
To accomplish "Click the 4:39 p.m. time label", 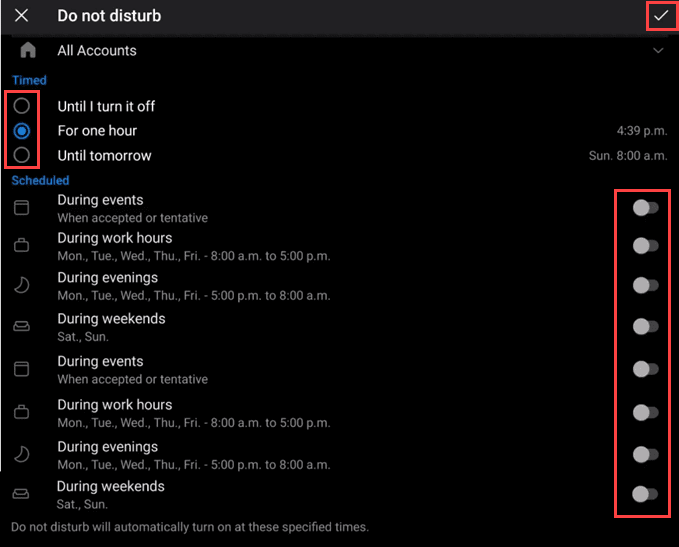I will pos(642,131).
